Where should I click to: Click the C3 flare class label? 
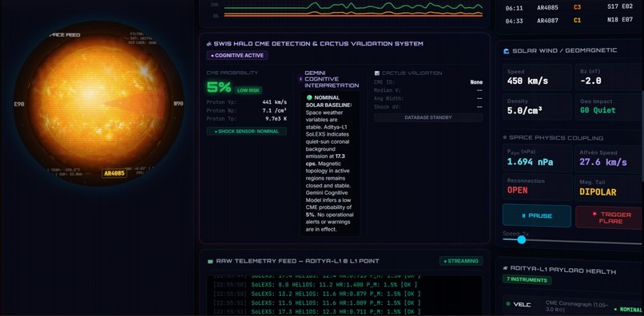tap(577, 7)
